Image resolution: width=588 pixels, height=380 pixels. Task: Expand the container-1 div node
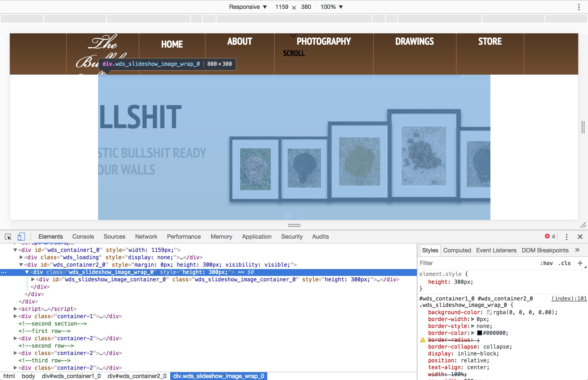pos(15,316)
